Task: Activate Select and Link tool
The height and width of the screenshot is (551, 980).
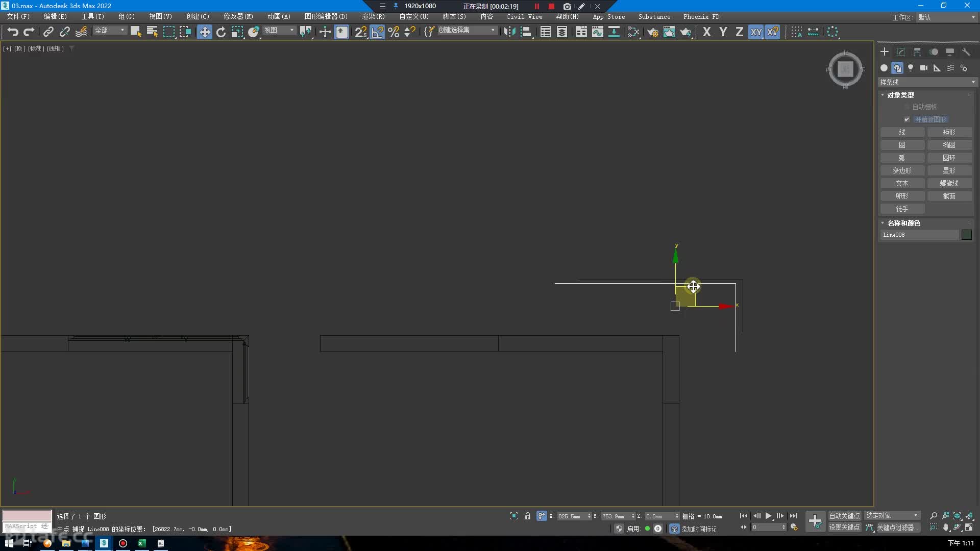Action: point(48,32)
